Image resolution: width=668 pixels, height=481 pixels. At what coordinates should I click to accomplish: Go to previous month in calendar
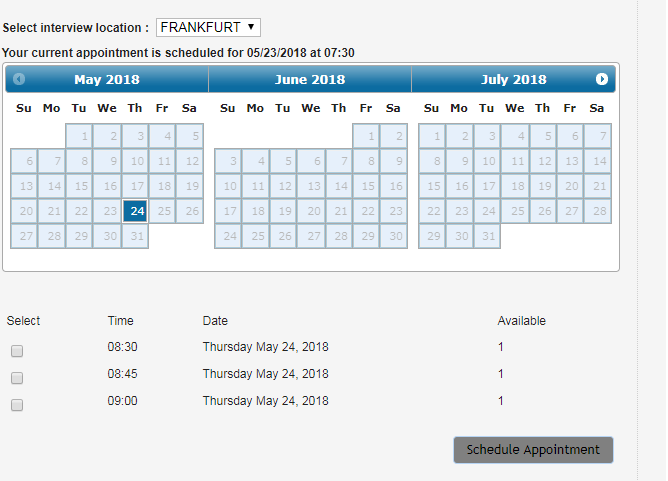coord(19,79)
